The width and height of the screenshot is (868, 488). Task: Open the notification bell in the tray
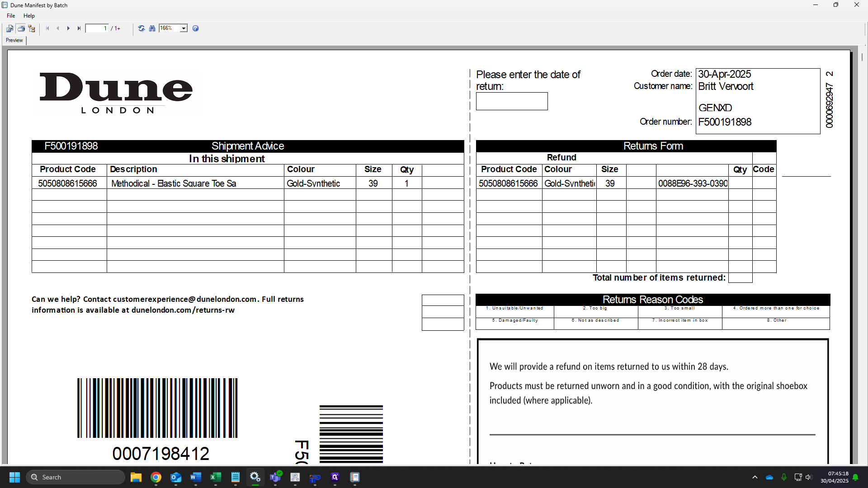tap(855, 477)
